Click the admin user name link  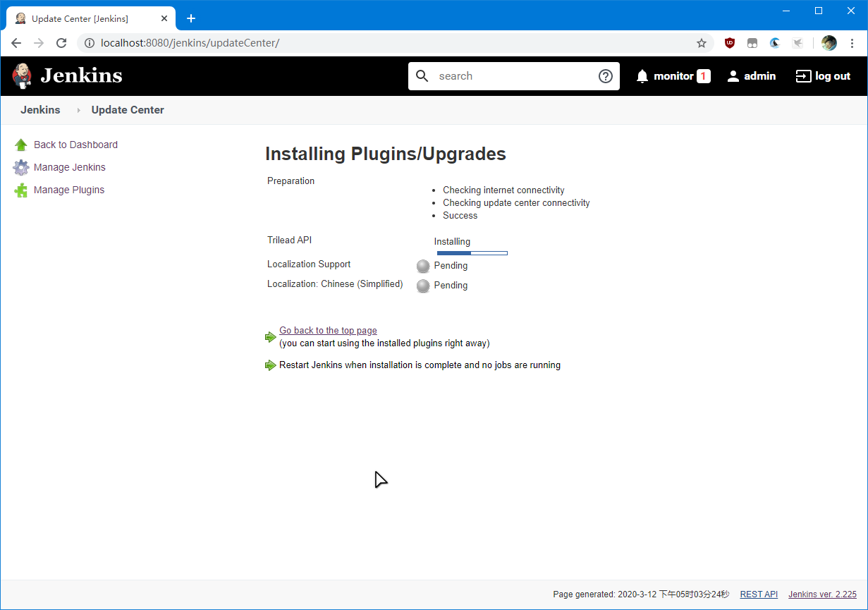click(760, 76)
